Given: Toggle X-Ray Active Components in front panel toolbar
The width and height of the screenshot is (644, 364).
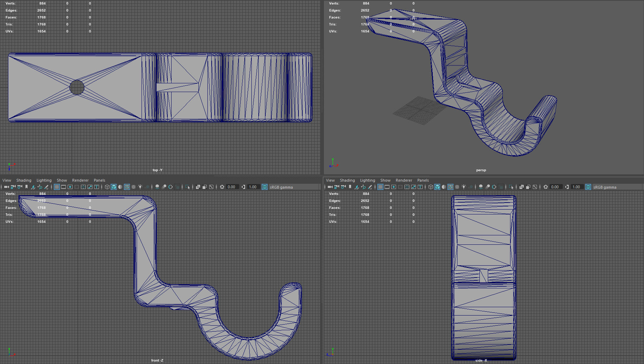Looking at the screenshot, I should [x=205, y=187].
